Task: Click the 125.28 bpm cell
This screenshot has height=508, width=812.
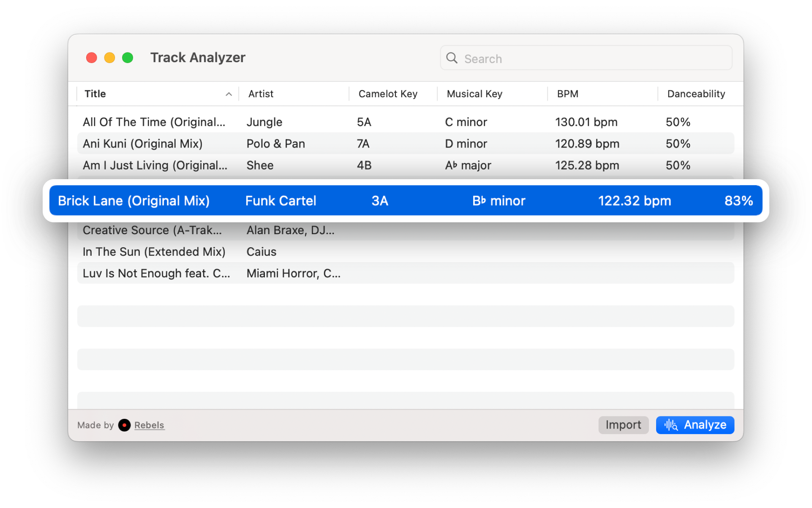Action: pos(587,165)
